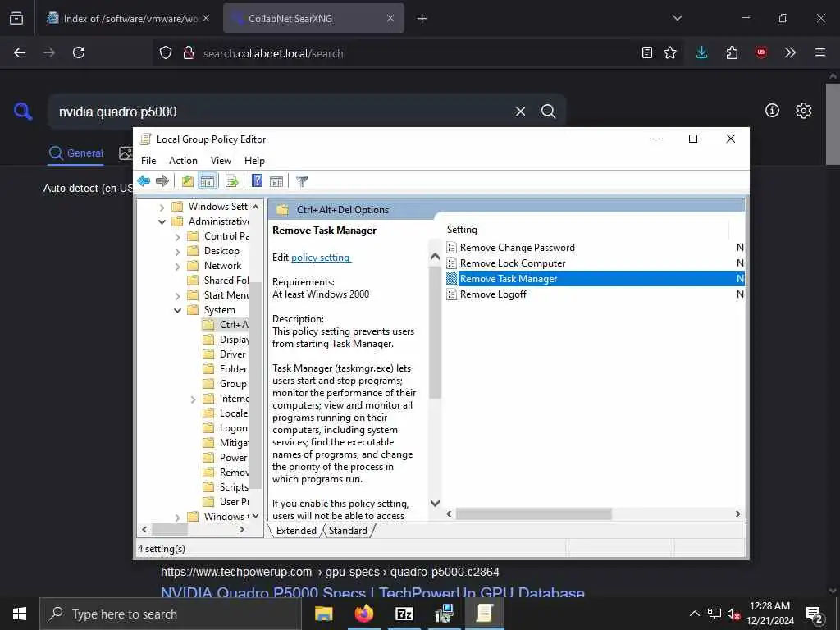Click the Up One Level folder icon

[188, 181]
